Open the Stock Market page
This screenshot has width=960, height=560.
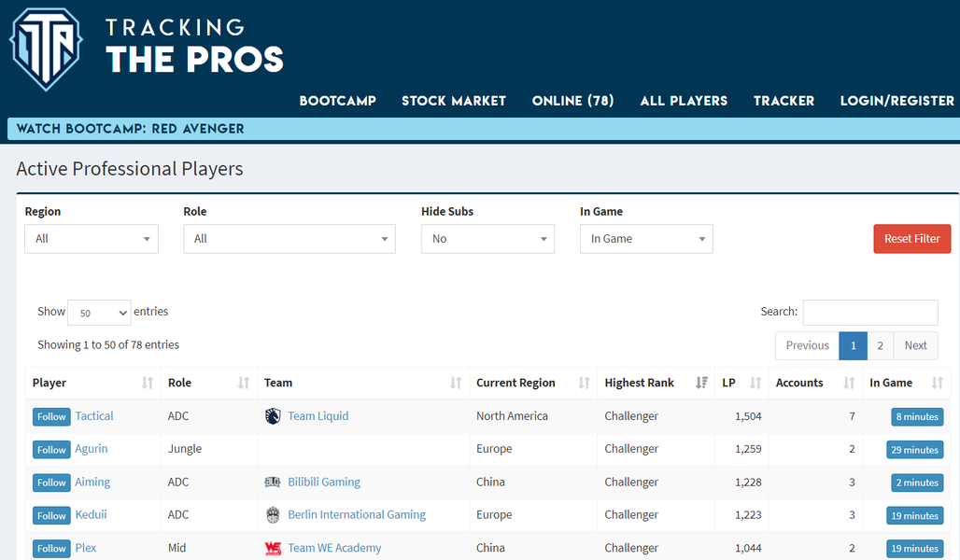click(454, 101)
